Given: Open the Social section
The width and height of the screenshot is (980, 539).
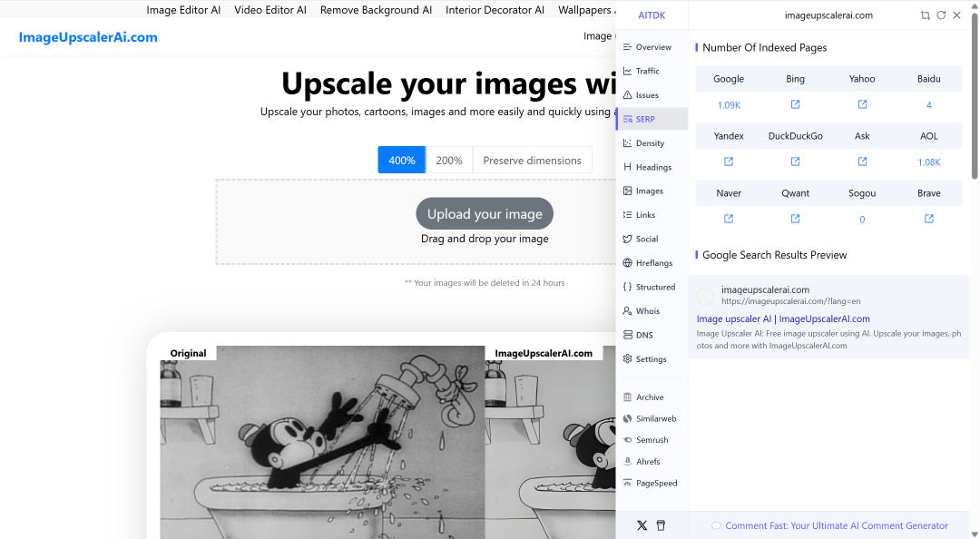Looking at the screenshot, I should (652, 239).
